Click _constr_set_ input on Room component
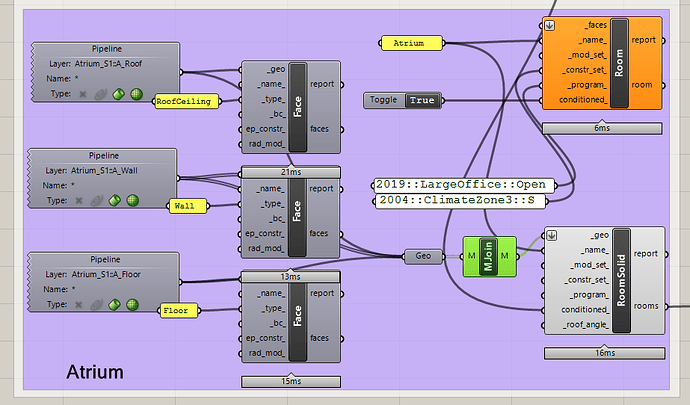 [585, 70]
